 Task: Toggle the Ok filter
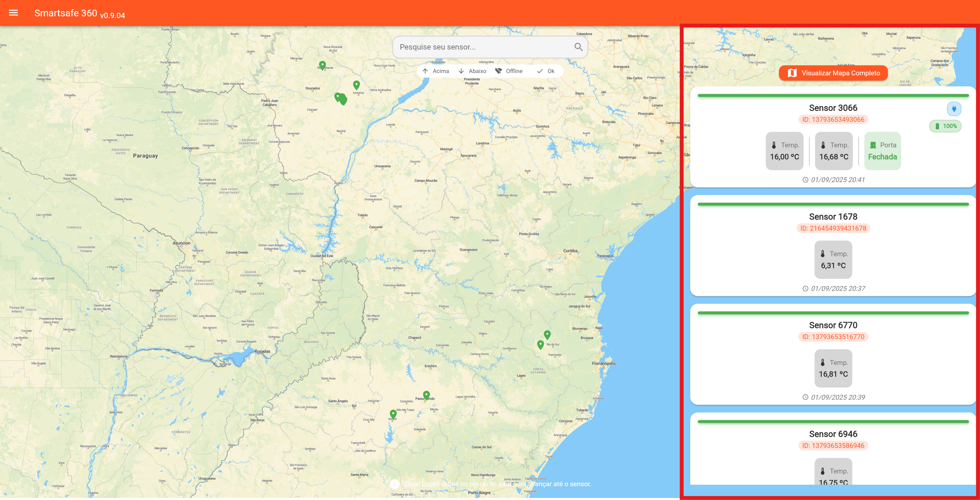(x=546, y=71)
